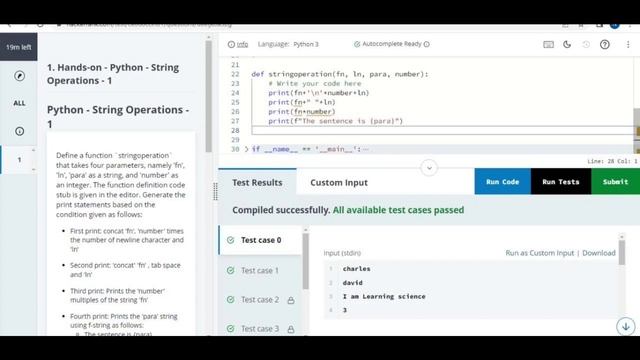The width and height of the screenshot is (640, 360).
Task: Click the 19m left timer
Action: [18, 47]
